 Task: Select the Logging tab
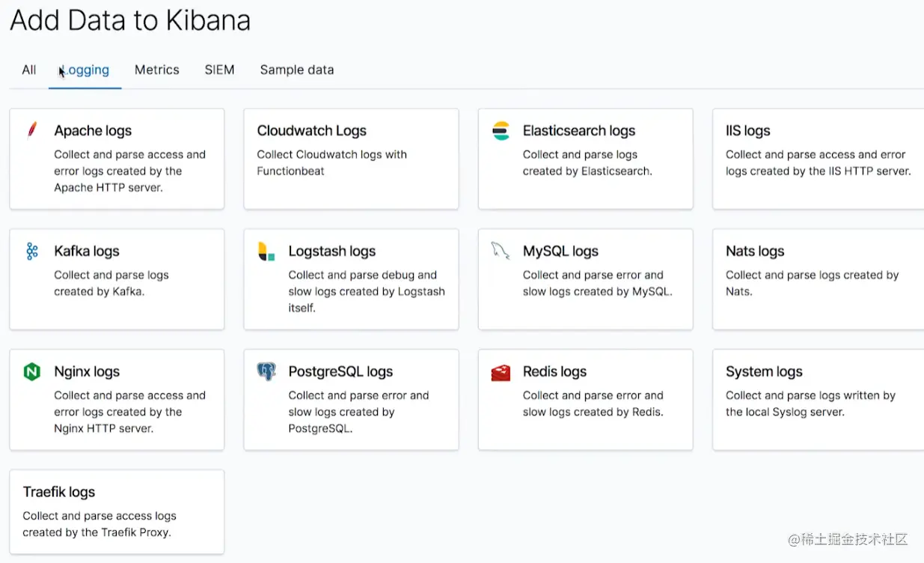85,70
